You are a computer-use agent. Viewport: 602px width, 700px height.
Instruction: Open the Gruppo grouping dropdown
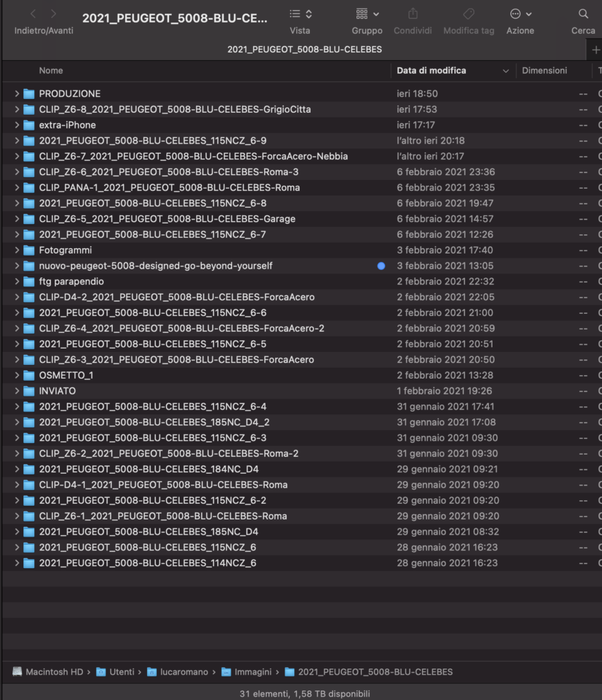(x=367, y=14)
